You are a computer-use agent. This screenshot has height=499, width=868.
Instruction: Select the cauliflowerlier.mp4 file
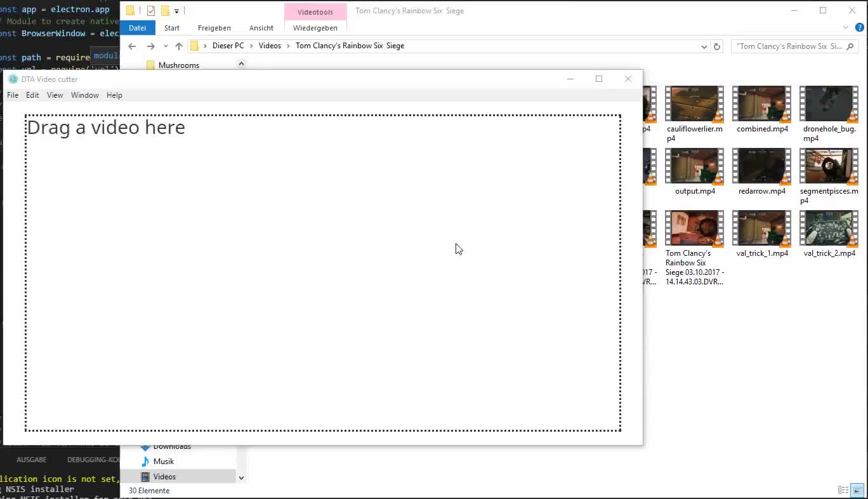(x=695, y=114)
